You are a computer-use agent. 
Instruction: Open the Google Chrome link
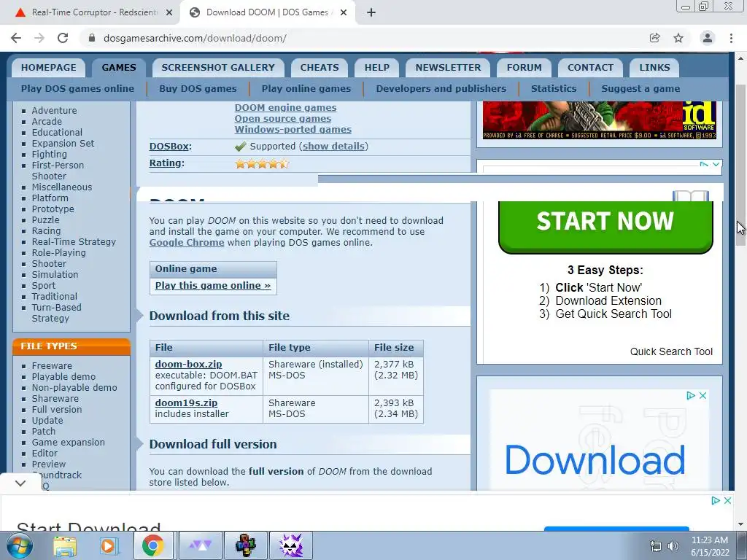[x=187, y=242]
